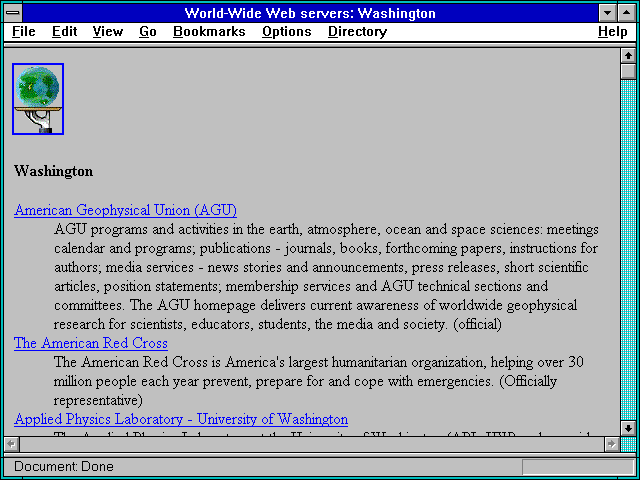
Task: Follow The American Red Cross link
Action: tap(91, 343)
